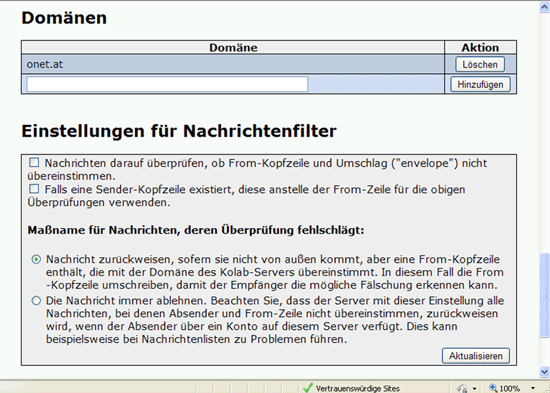The width and height of the screenshot is (550, 393).
Task: Click the 'Domäne' column header
Action: coord(233,47)
